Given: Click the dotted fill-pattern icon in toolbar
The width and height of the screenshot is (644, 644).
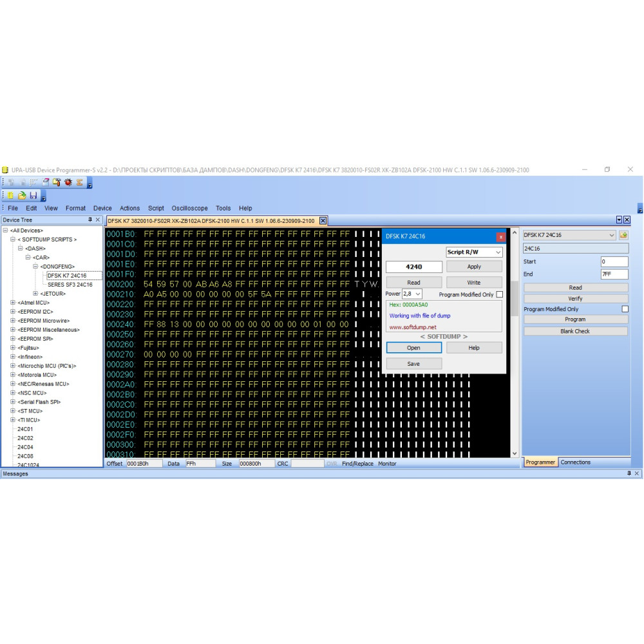Looking at the screenshot, I should coord(33,182).
